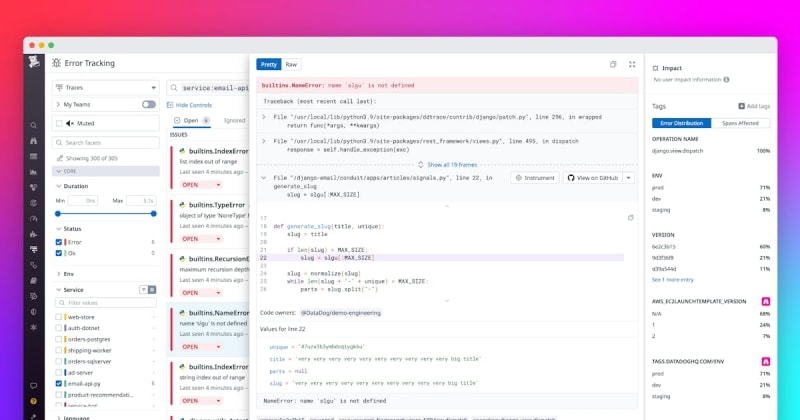Click the Search facets input field
Screen dimensions: 800x420
106,143
